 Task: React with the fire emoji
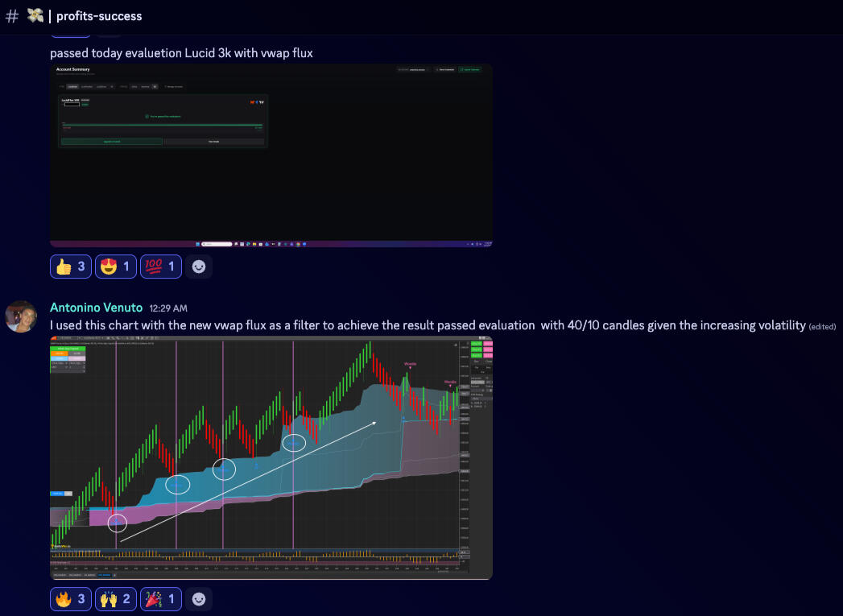click(71, 599)
